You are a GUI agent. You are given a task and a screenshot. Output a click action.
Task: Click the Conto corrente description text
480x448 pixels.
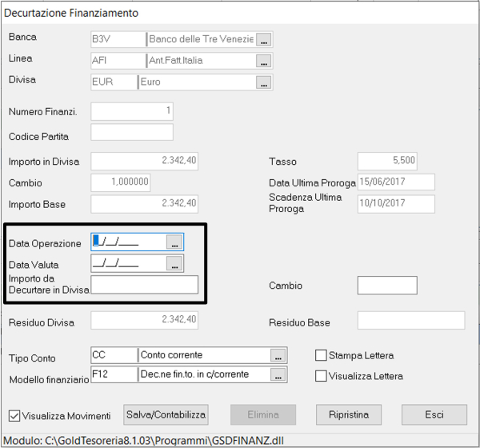pos(171,355)
